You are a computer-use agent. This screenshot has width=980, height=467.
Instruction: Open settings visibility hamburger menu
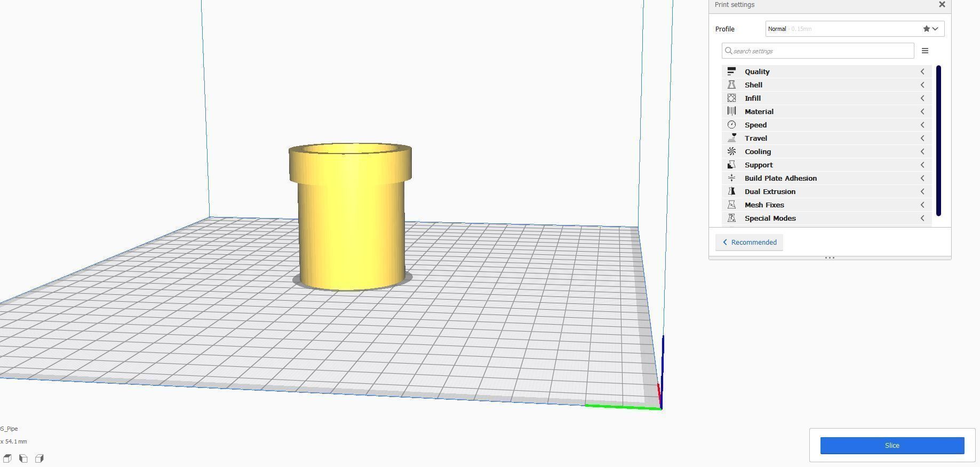(x=925, y=51)
